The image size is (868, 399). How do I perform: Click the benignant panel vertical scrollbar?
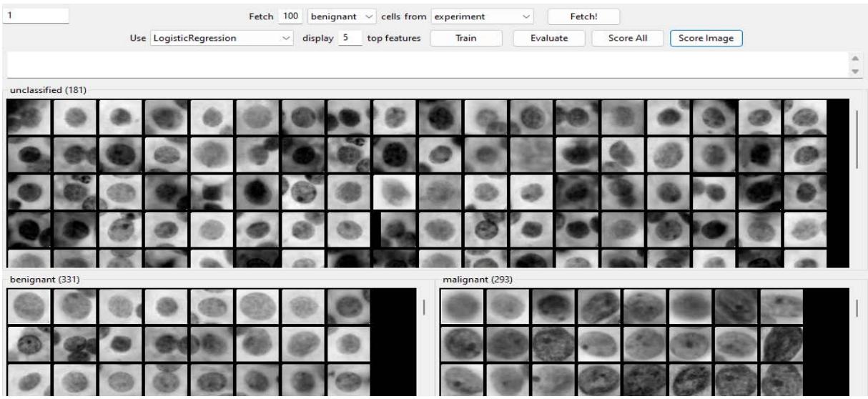coord(425,306)
